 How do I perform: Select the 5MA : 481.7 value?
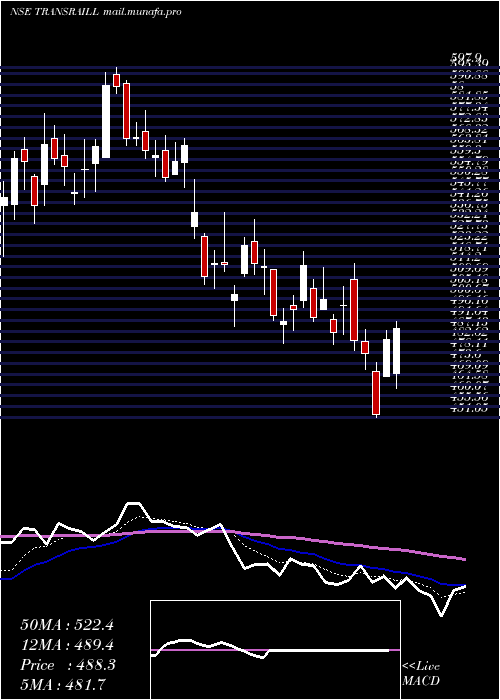click(63, 684)
